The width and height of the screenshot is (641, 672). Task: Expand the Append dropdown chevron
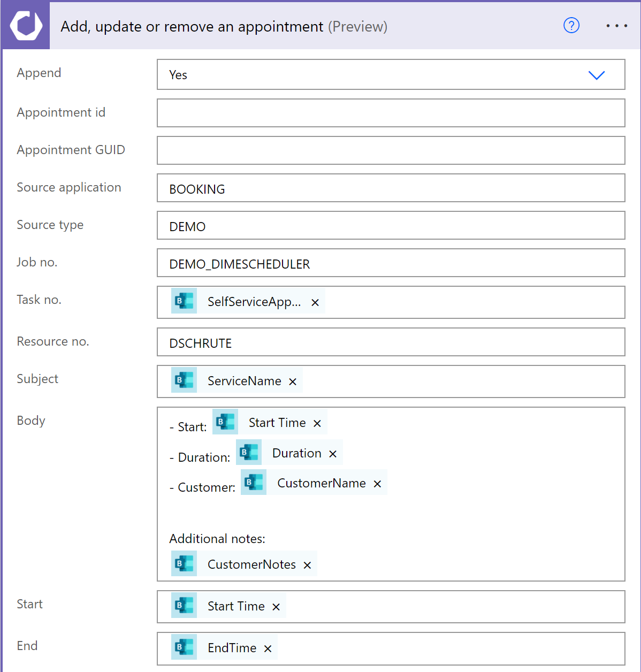pos(596,75)
